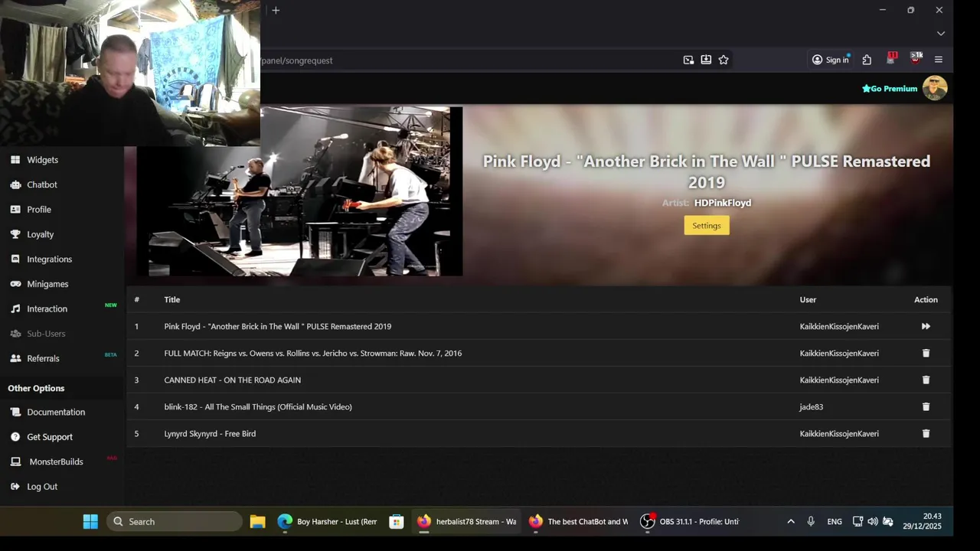This screenshot has width=980, height=551.
Task: Open the volume control in system tray
Action: coord(873,522)
